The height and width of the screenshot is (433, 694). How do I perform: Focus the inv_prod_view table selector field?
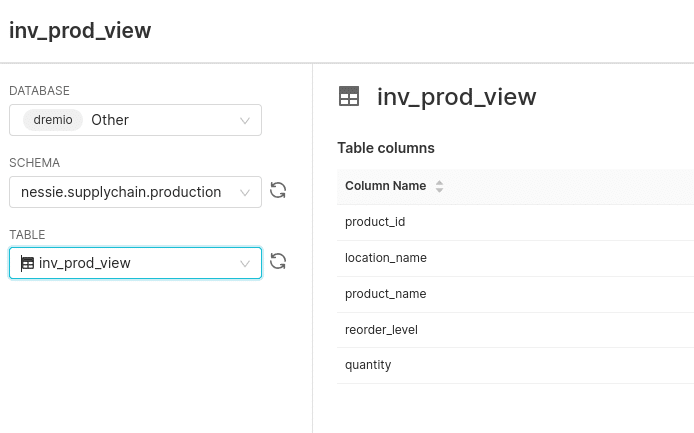[135, 263]
